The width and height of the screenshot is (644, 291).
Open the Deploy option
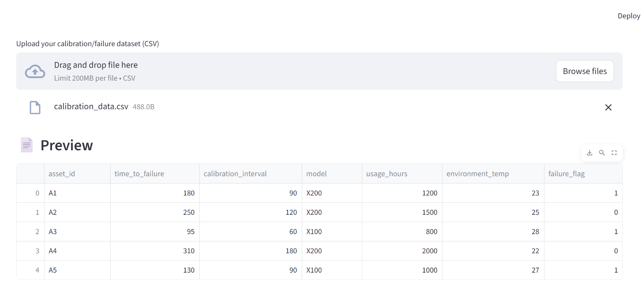629,16
